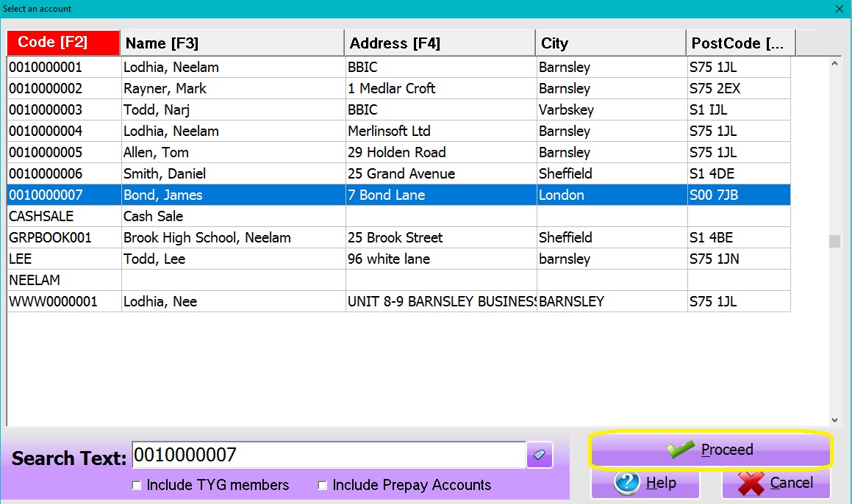Image resolution: width=852 pixels, height=504 pixels.
Task: Sort by City column header
Action: tap(611, 43)
